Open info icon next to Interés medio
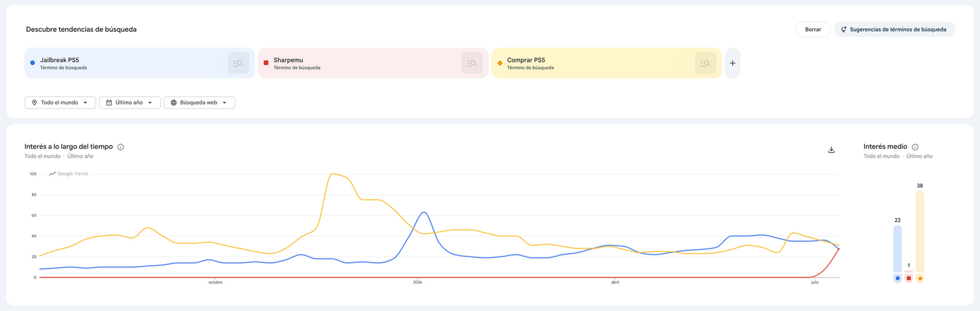 coord(915,147)
